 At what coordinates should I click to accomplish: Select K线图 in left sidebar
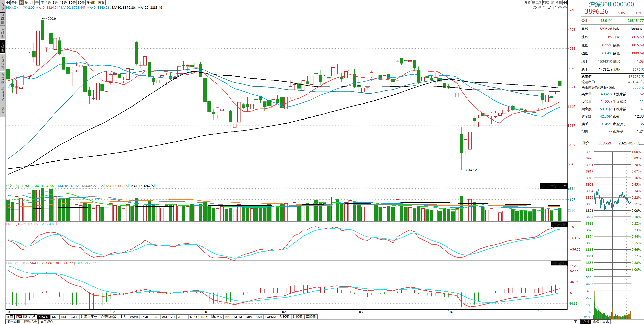point(3,47)
